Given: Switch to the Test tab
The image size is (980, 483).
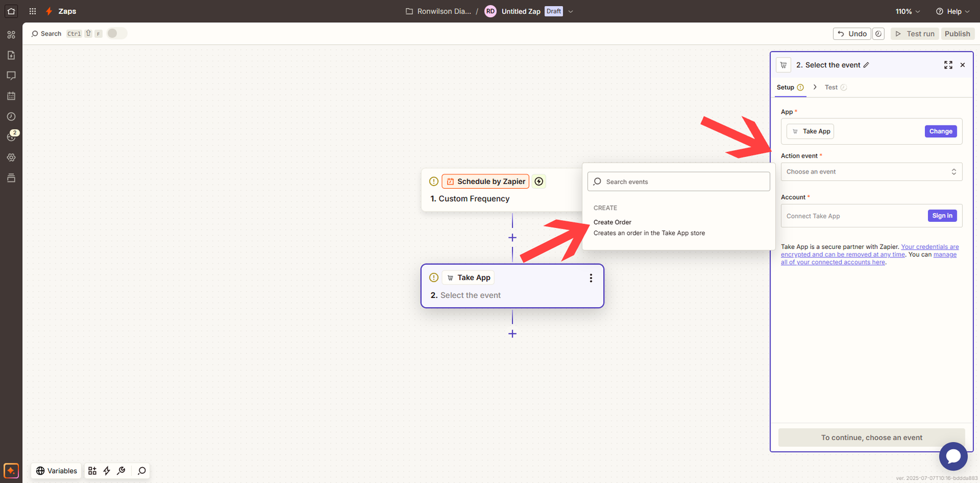Looking at the screenshot, I should click(835, 88).
